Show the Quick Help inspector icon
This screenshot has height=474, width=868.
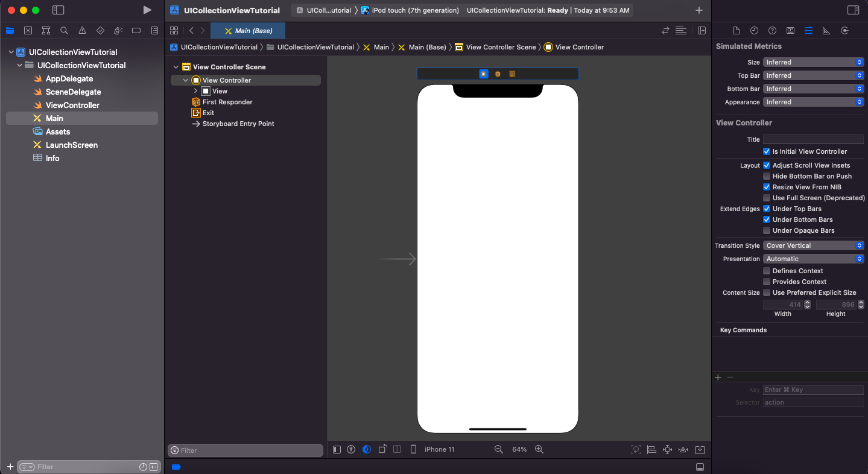(x=772, y=31)
